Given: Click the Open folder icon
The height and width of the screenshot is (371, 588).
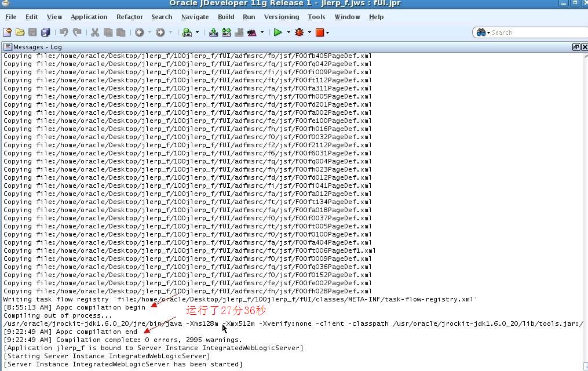Looking at the screenshot, I should pyautogui.click(x=20, y=32).
